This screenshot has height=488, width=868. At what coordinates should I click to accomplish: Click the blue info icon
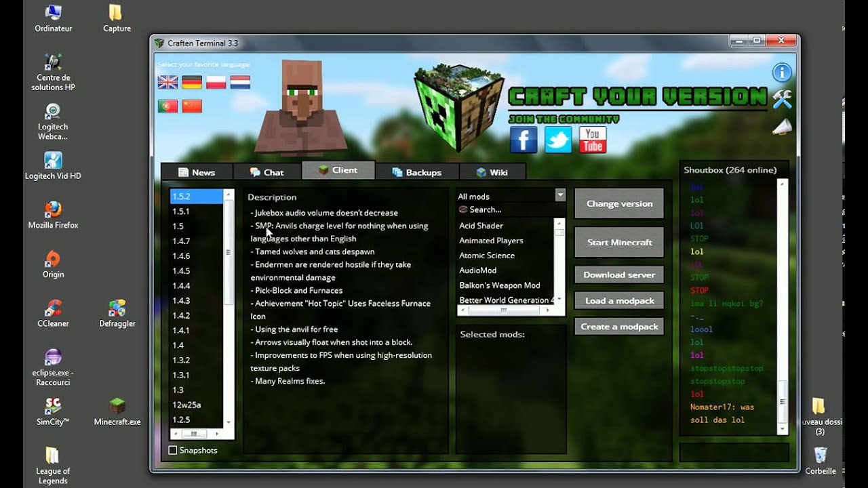[782, 72]
